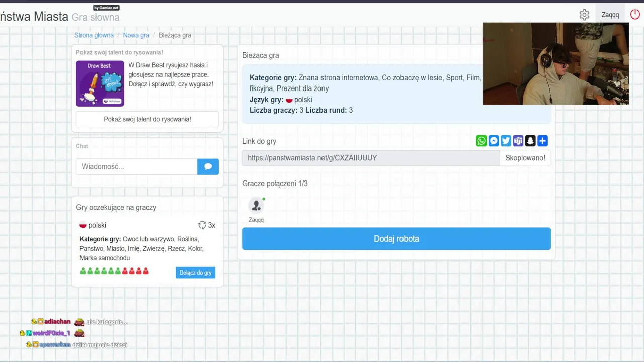Click Gracze połączeni 1/3 text
The width and height of the screenshot is (644, 362).
(275, 184)
